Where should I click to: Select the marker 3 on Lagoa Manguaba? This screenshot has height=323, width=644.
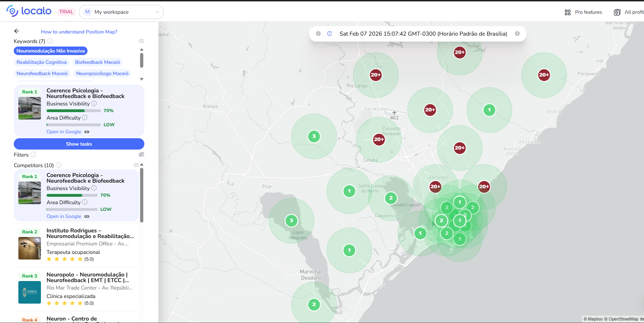291,220
